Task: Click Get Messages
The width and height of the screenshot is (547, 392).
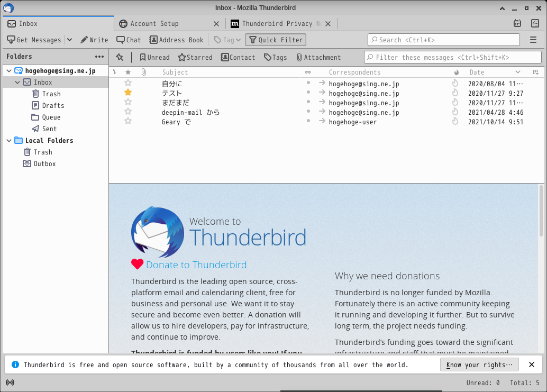Action: (x=34, y=40)
